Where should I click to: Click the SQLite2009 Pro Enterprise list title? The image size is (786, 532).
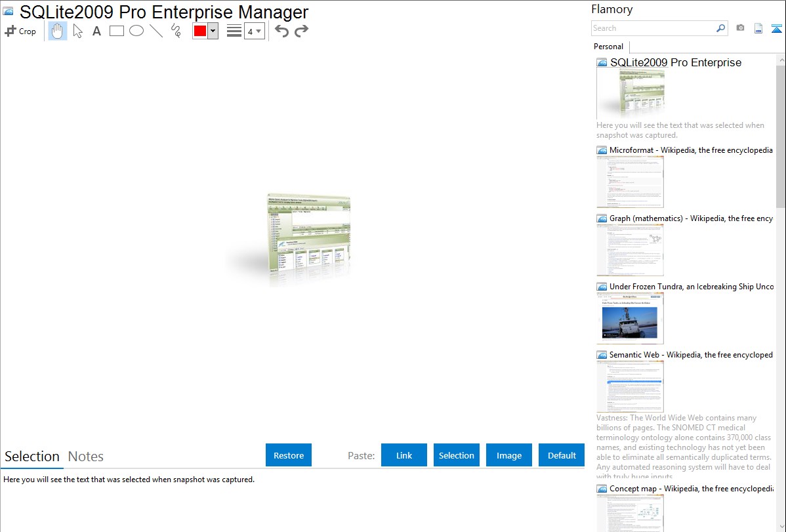(x=676, y=62)
